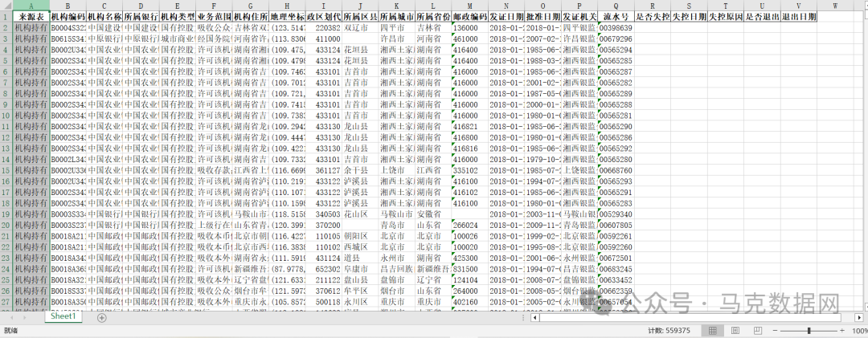Select the cell containing 上饶市
This screenshot has height=338, width=868.
397,170
